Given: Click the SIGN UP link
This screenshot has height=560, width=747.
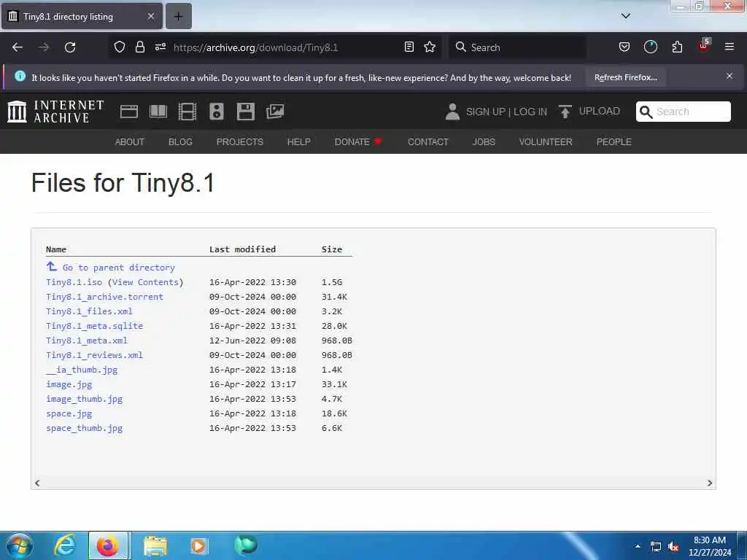Looking at the screenshot, I should [x=485, y=112].
